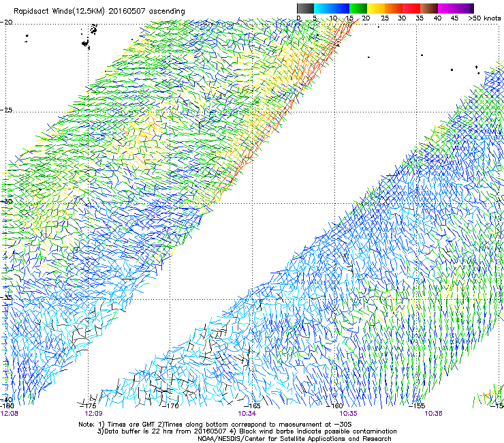Click the green 15-20 knots color segment

coord(358,8)
